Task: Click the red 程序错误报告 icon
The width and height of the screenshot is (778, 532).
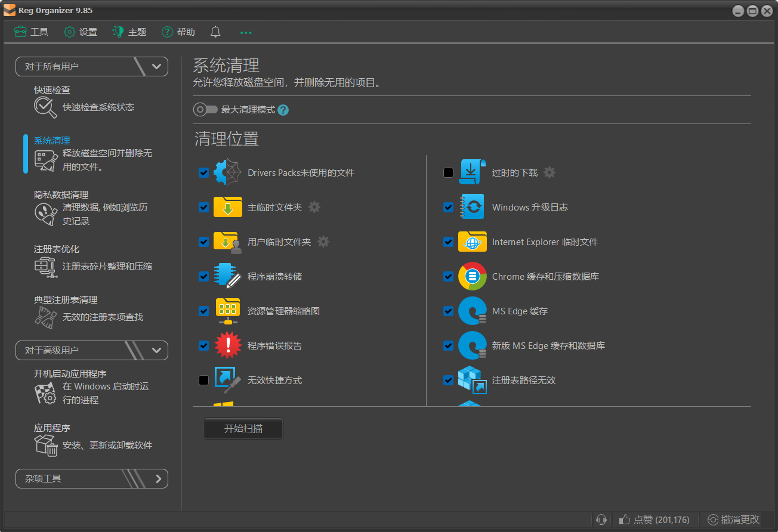Action: (x=227, y=346)
